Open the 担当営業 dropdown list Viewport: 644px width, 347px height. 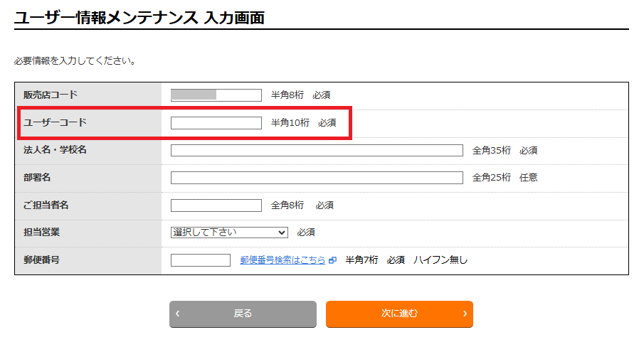point(229,232)
